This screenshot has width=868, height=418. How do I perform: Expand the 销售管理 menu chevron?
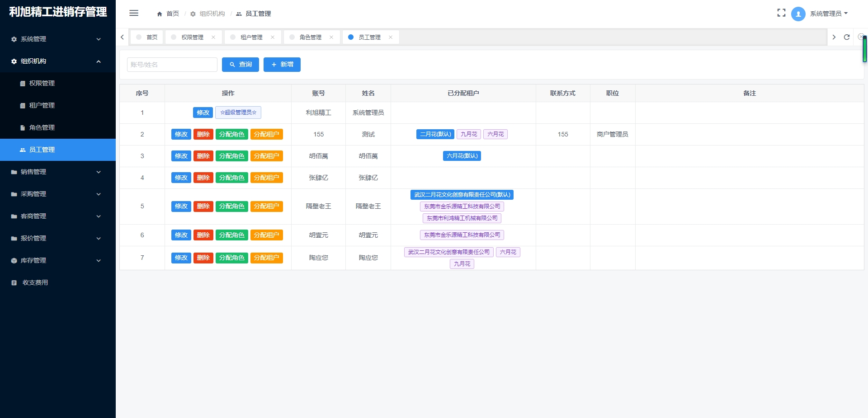(x=99, y=172)
